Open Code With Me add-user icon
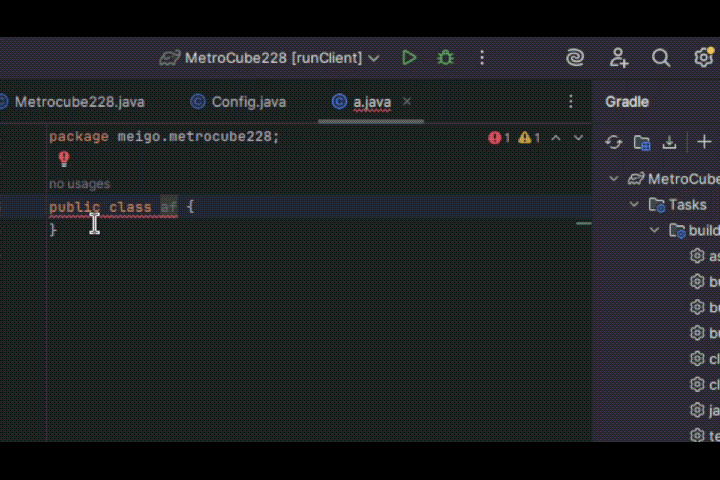This screenshot has width=720, height=480. point(618,58)
